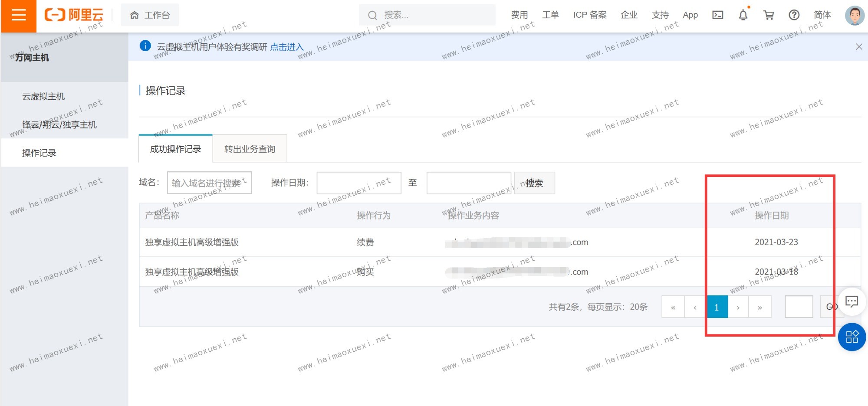Open the chat feedback floating icon

coord(852,301)
